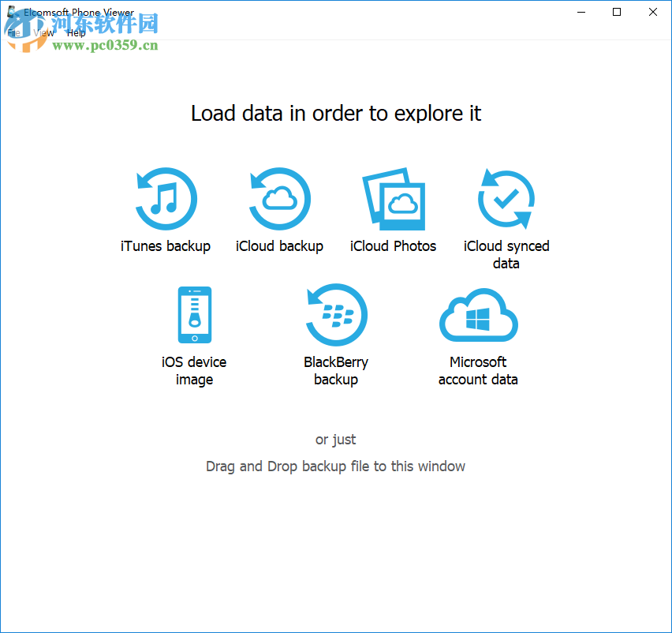This screenshot has height=633, width=672.
Task: Click the Load data heading text
Action: point(335,114)
